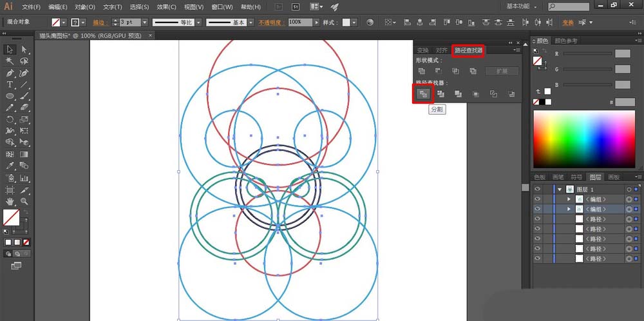Open the 基本功能 workspace switcher
This screenshot has height=321, width=644.
522,6
